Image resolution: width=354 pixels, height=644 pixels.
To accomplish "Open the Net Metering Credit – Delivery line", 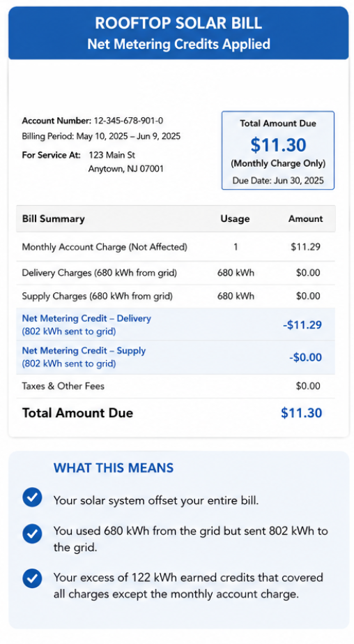I will (176, 324).
